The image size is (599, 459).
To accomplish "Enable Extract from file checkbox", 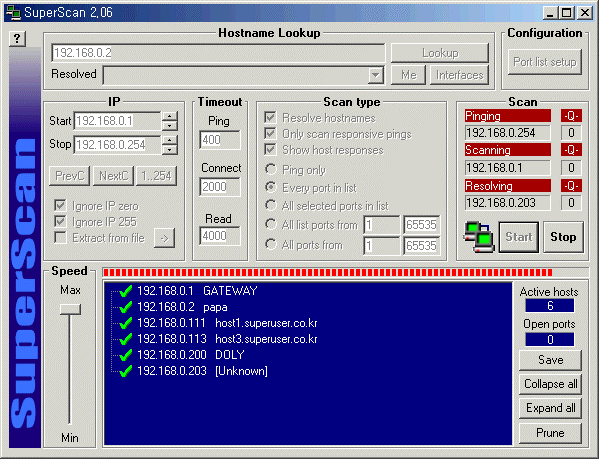I will click(60, 238).
